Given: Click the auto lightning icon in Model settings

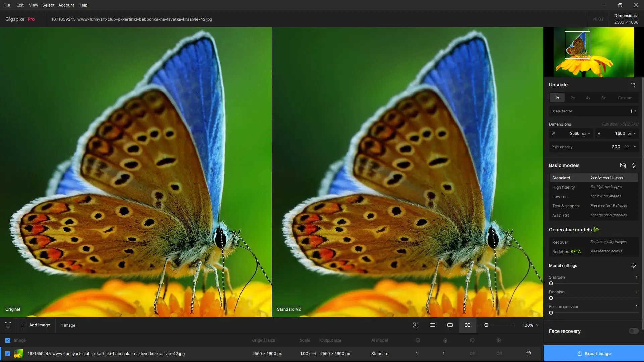Looking at the screenshot, I should 633,266.
